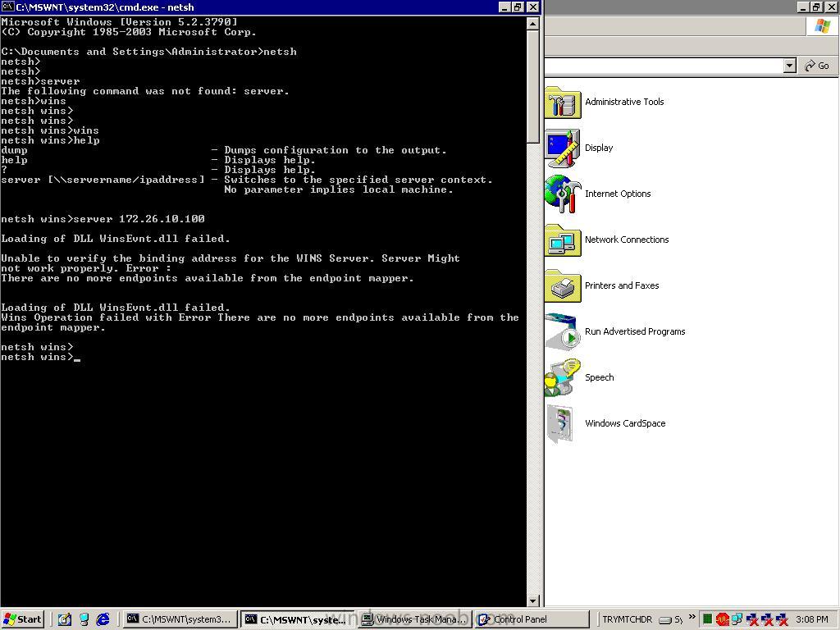Click the first disconnected network tray icon
The height and width of the screenshot is (630, 840).
coord(752,619)
